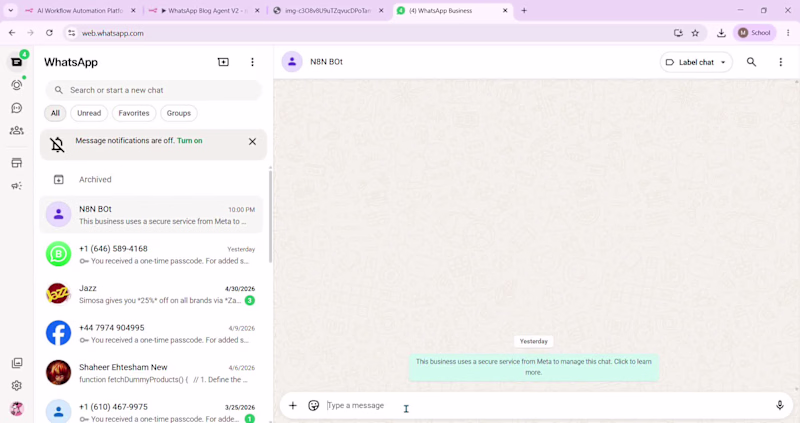Open the +44 7974 904995 chat
Image resolution: width=800 pixels, height=423 pixels.
pyautogui.click(x=151, y=333)
